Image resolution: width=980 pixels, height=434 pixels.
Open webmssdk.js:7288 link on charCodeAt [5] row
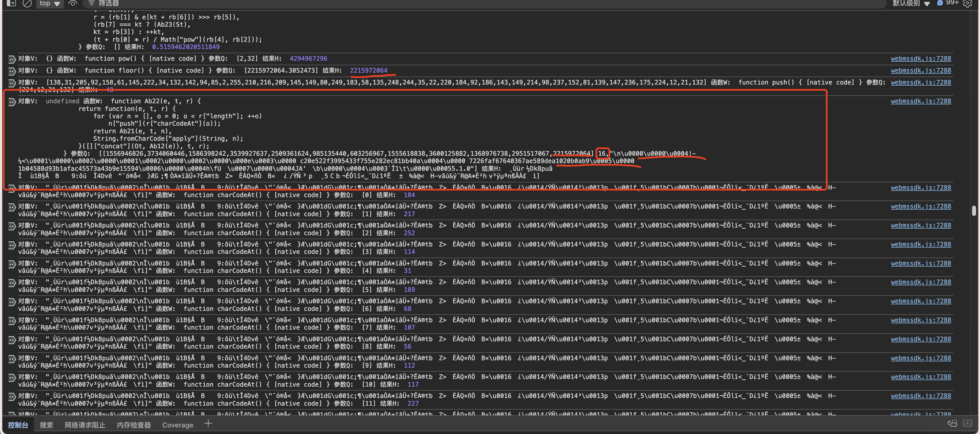(921, 282)
